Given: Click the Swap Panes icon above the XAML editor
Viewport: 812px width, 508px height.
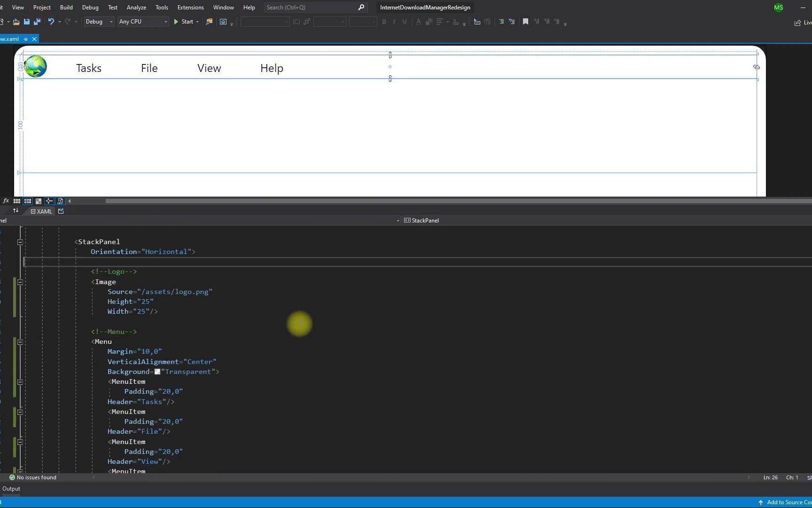Looking at the screenshot, I should [x=16, y=210].
